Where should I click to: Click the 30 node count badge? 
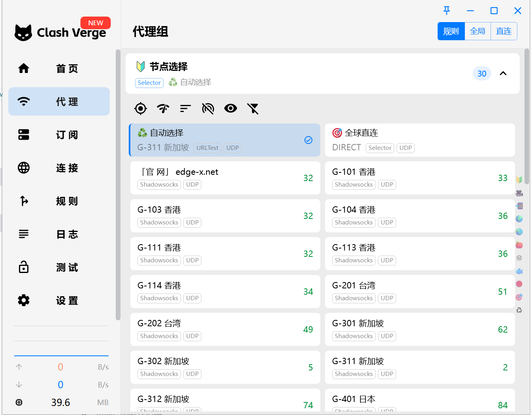(x=482, y=73)
